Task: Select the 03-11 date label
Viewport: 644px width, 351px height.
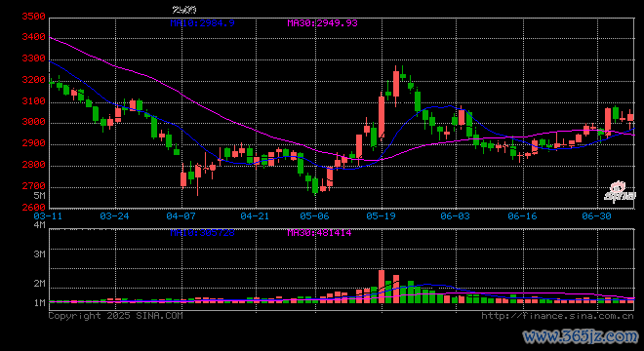Action: (x=48, y=215)
